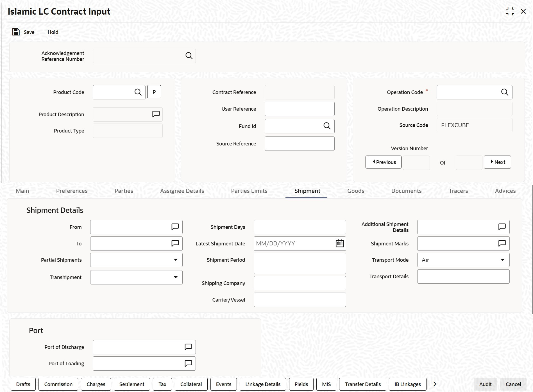Open the Tax subsystem
Image resolution: width=533 pixels, height=392 pixels.
(x=162, y=384)
